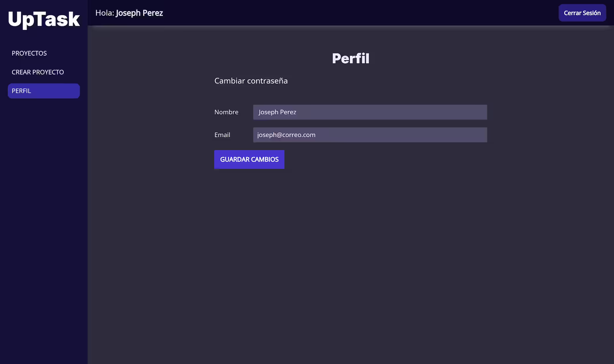Click the Nombre field label

pyautogui.click(x=226, y=112)
